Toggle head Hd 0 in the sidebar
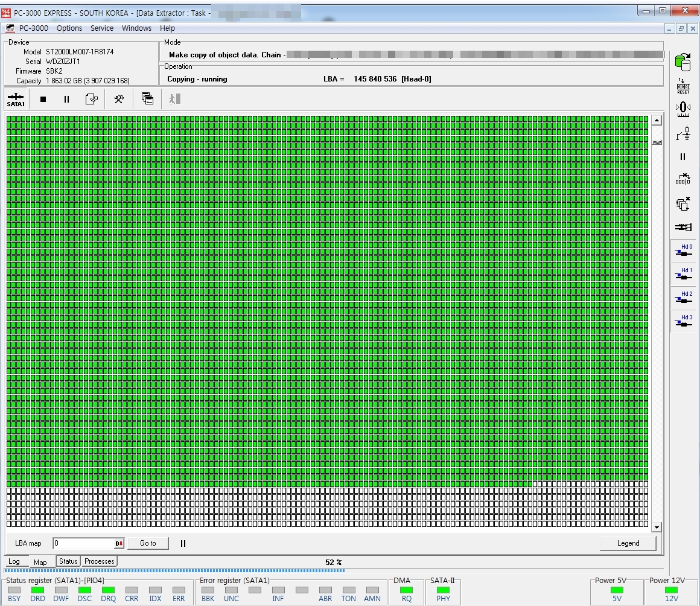Screen dimensions: 700x606 coord(683,252)
